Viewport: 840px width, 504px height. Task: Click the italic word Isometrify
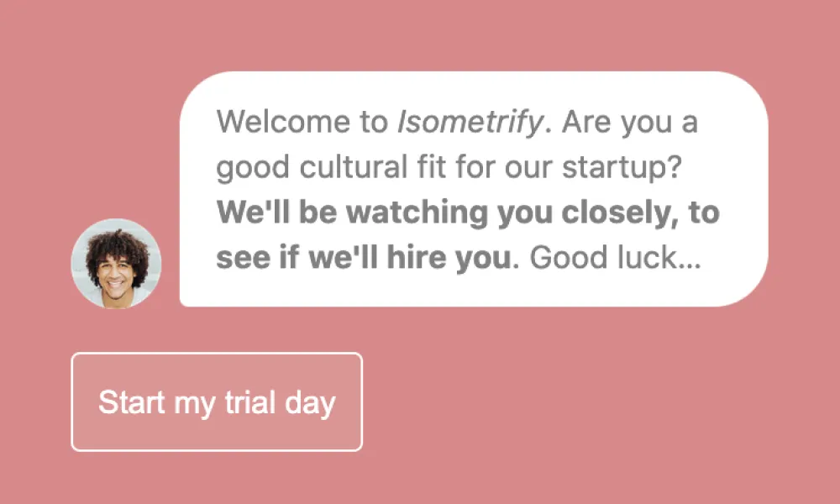point(469,123)
